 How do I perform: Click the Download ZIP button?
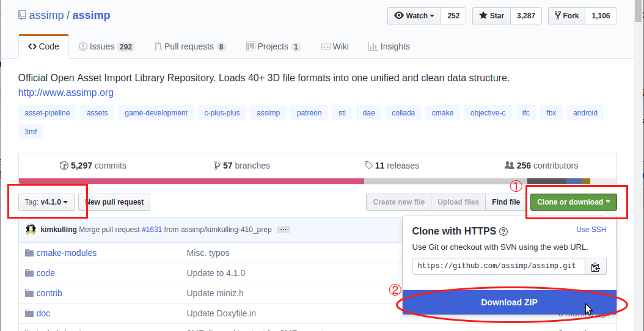[x=509, y=302]
